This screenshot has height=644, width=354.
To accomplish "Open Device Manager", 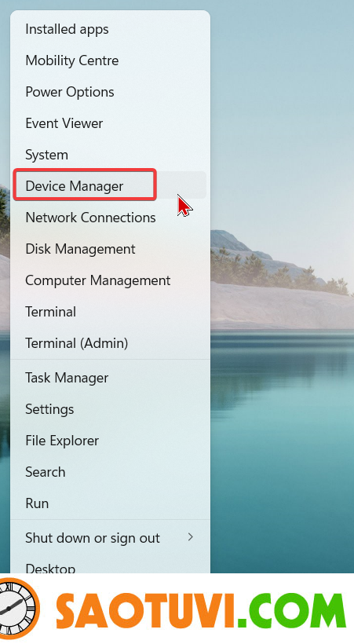I will click(x=110, y=186).
